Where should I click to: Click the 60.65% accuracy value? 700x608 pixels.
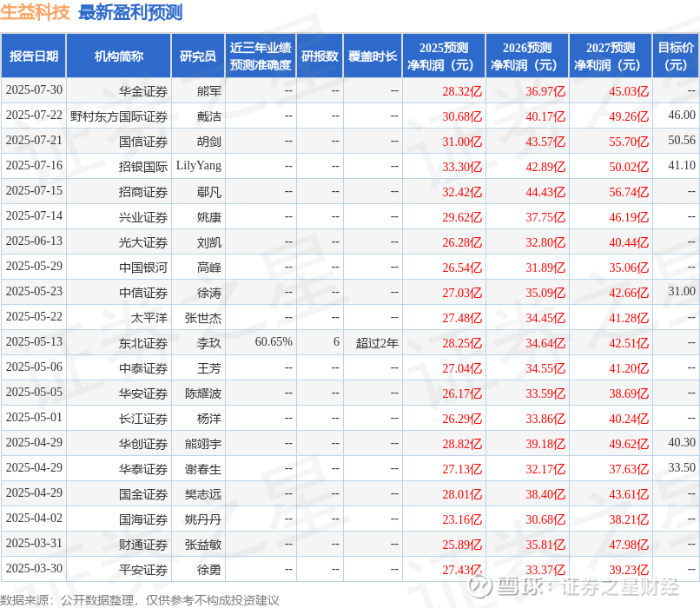(274, 342)
